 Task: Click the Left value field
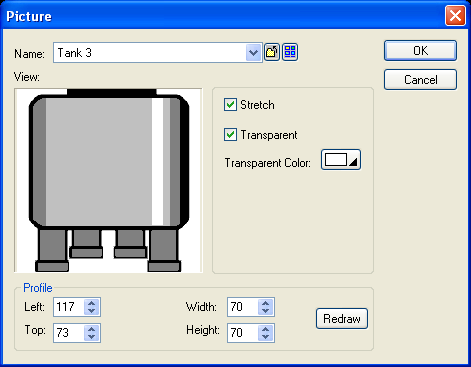click(x=69, y=307)
